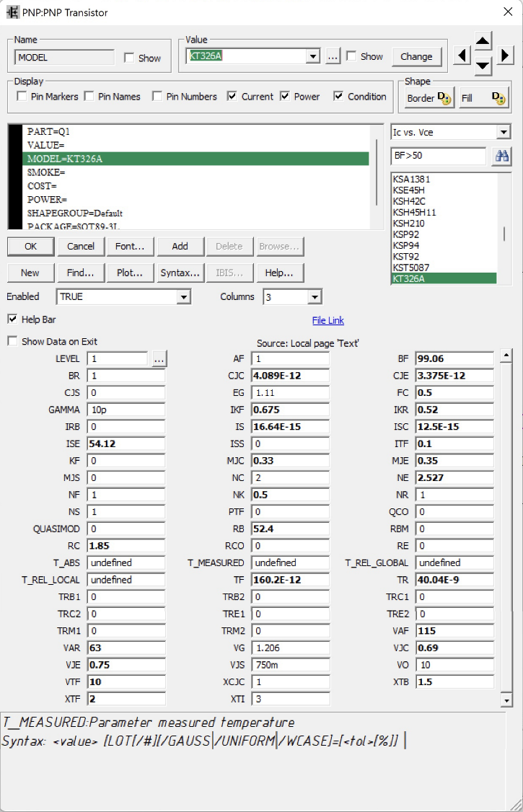Toggle the Help Bar checkbox
The height and width of the screenshot is (812, 523).
pyautogui.click(x=12, y=319)
